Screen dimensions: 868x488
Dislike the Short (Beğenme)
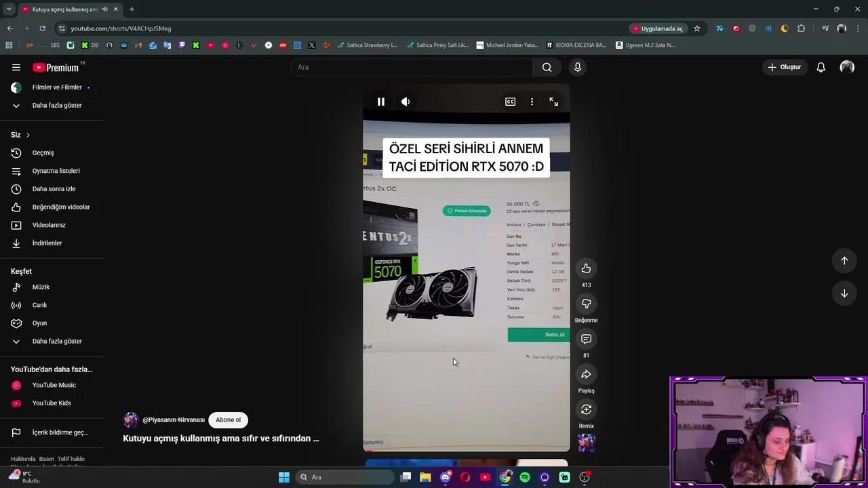point(586,304)
